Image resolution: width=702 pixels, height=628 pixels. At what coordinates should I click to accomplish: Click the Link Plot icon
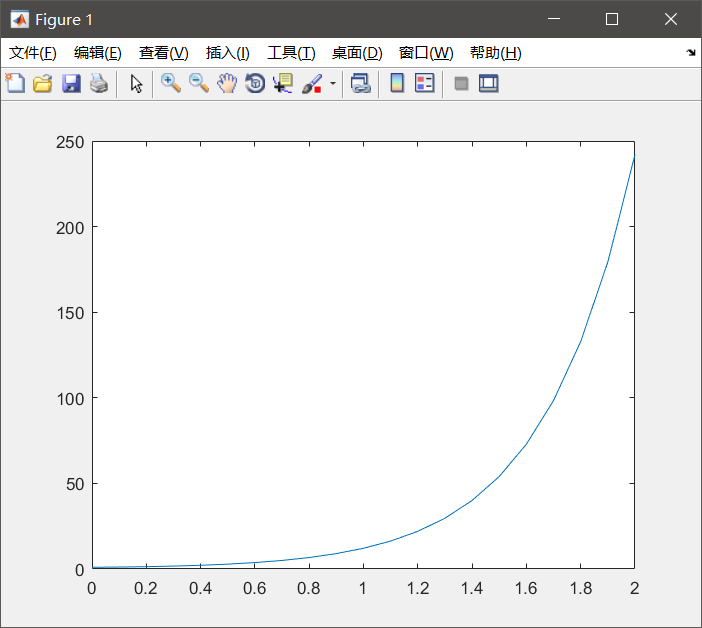pos(361,83)
